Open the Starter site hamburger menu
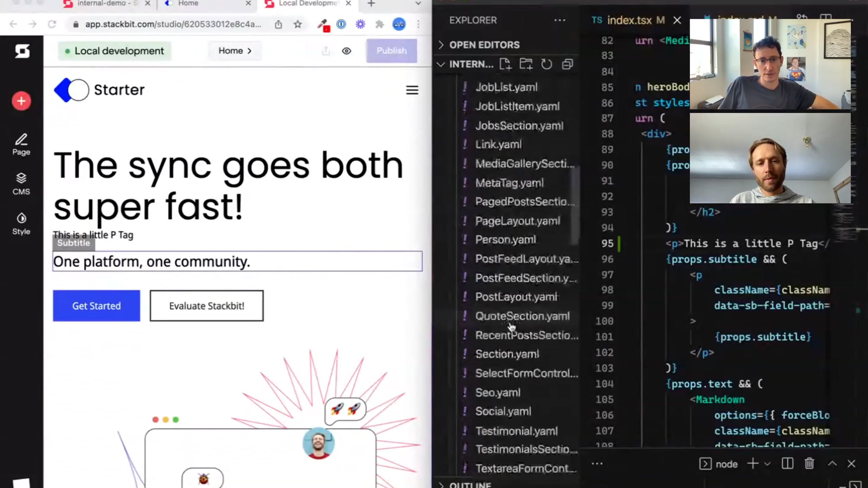This screenshot has width=868, height=488. (412, 90)
